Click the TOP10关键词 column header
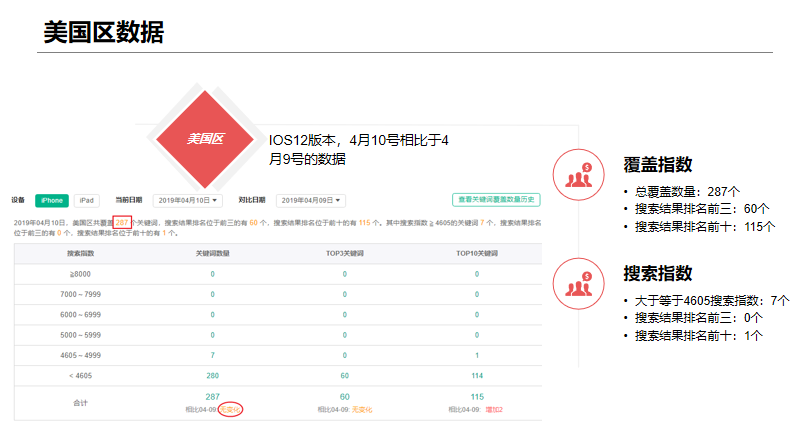The width and height of the screenshot is (801, 439). point(476,254)
